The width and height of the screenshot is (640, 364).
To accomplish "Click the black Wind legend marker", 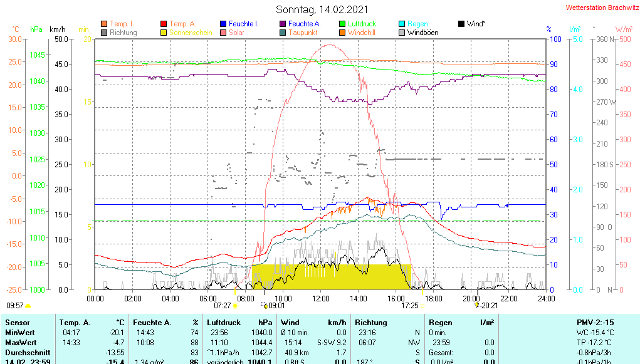I will tap(461, 24).
